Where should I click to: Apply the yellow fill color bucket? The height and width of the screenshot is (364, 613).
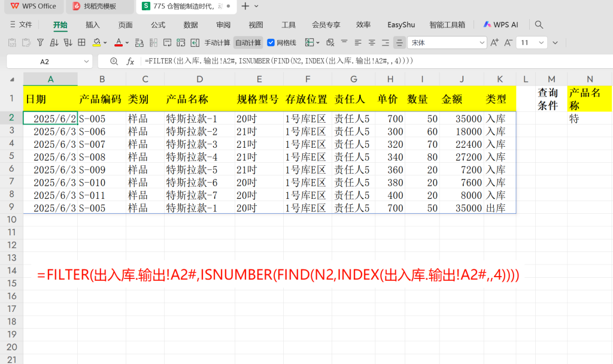(x=96, y=43)
